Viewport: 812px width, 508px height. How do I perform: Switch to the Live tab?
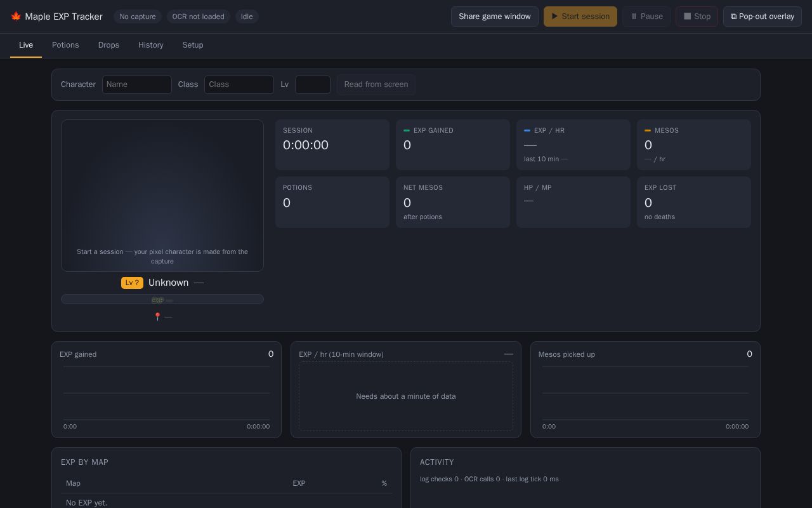point(26,45)
